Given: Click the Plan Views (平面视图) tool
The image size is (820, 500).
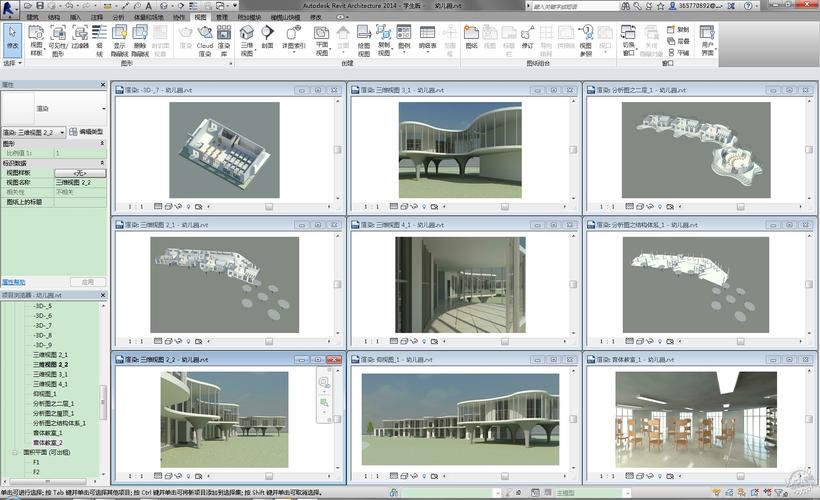Looking at the screenshot, I should click(322, 40).
